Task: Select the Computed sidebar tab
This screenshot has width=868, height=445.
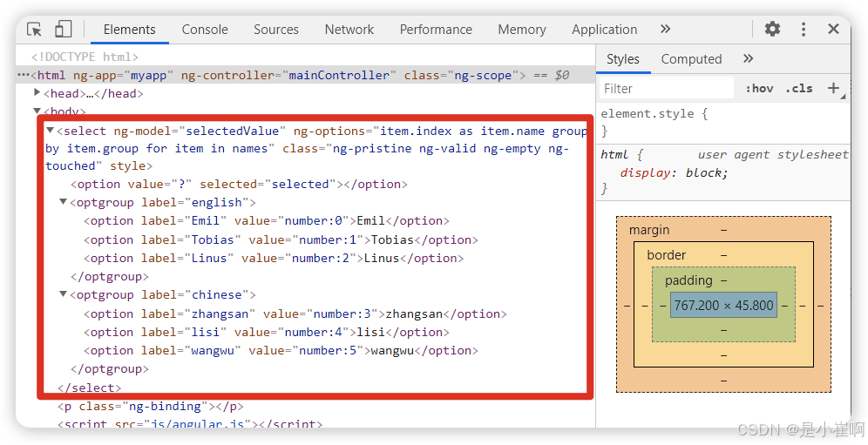Action: coord(691,59)
